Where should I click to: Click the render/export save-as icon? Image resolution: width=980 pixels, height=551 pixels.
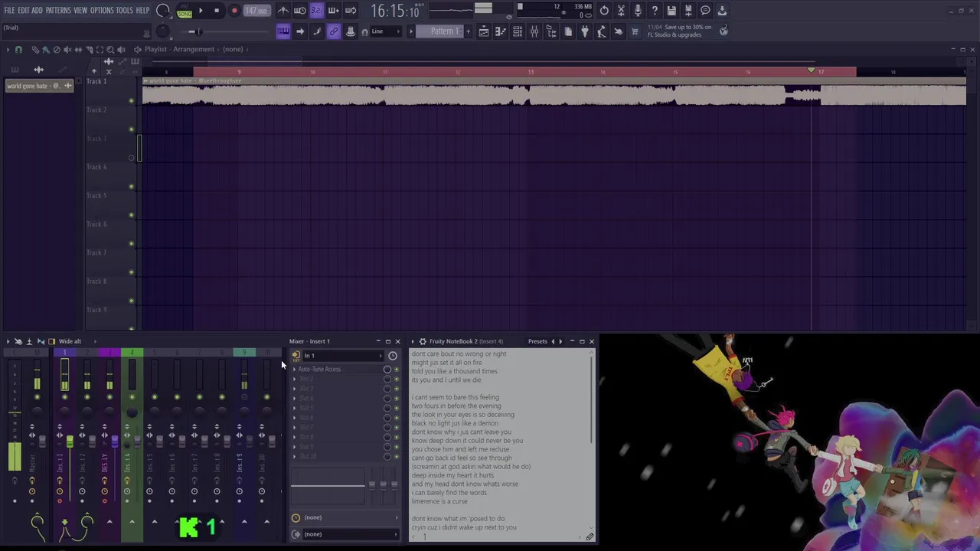click(x=688, y=11)
